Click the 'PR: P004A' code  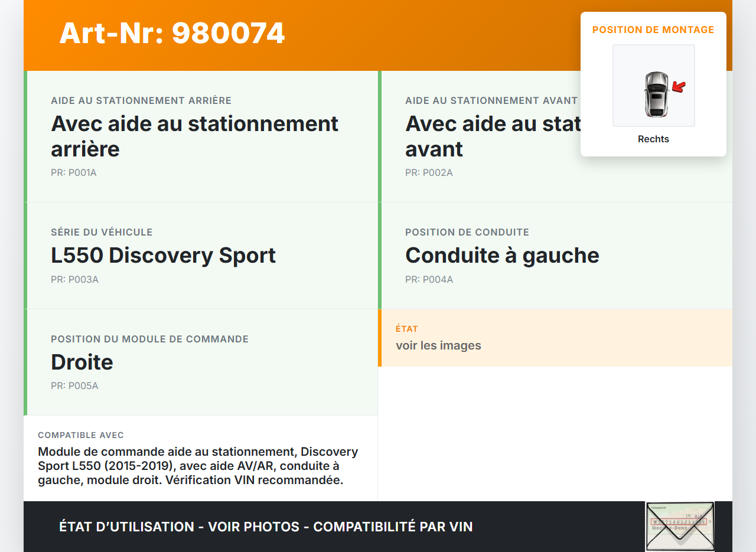429,279
